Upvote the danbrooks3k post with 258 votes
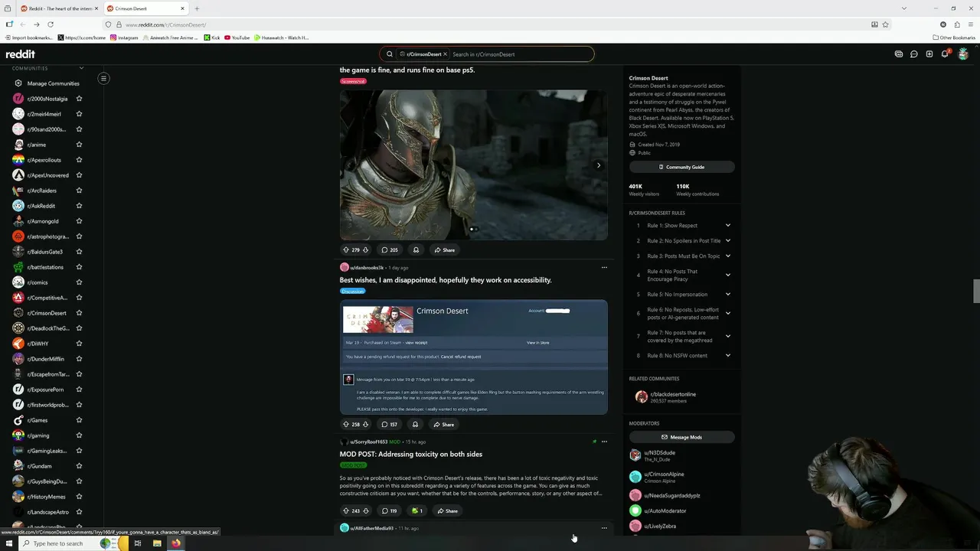This screenshot has height=551, width=980. (x=346, y=424)
